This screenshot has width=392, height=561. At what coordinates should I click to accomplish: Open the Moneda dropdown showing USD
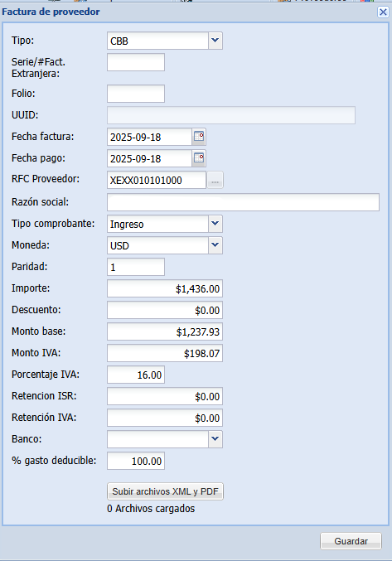215,245
